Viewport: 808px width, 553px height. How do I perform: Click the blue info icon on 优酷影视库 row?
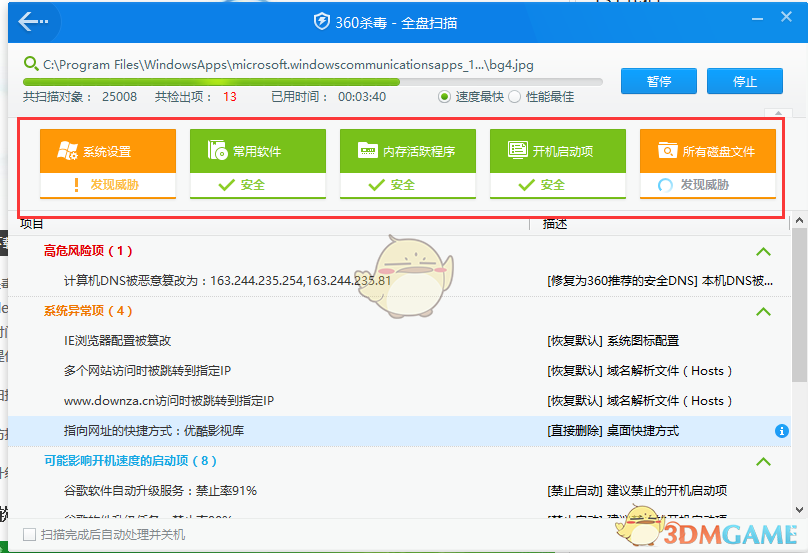[x=782, y=431]
